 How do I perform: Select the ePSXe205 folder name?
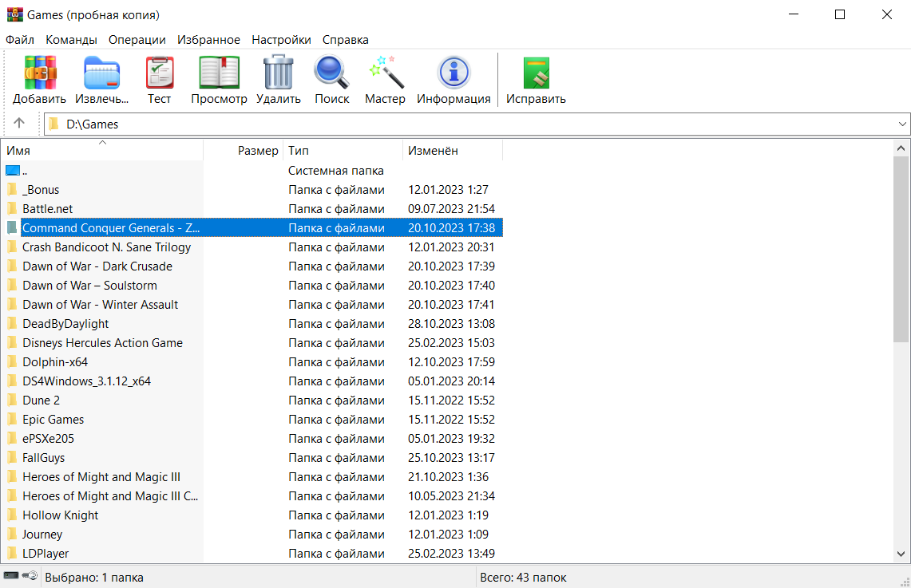48,439
